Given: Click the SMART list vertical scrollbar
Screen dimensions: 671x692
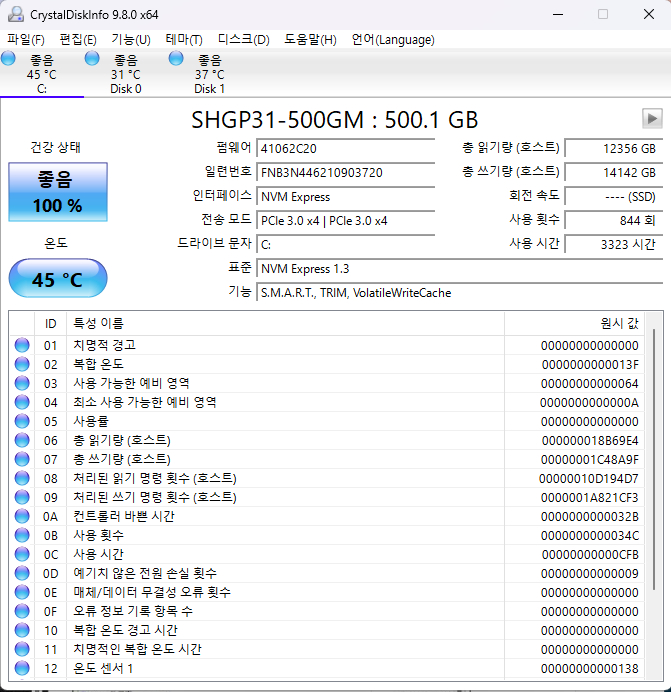Looking at the screenshot, I should pyautogui.click(x=654, y=459).
